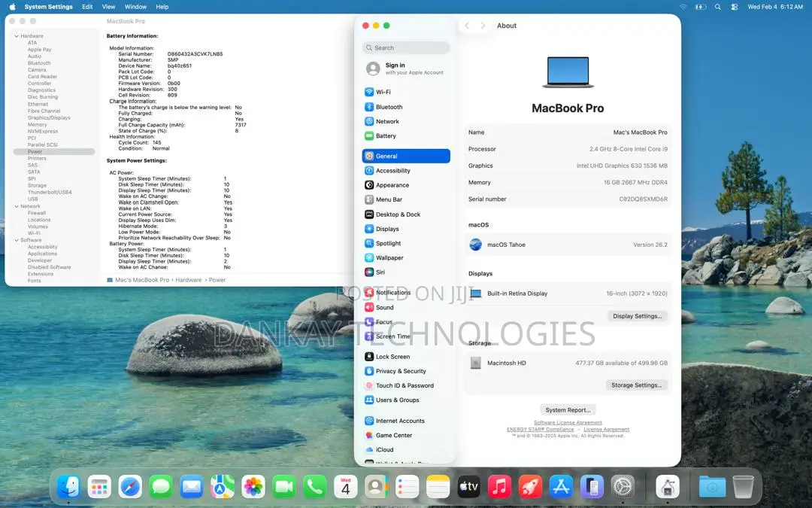
Task: Select Storage in System Information sidebar
Action: pos(38,186)
